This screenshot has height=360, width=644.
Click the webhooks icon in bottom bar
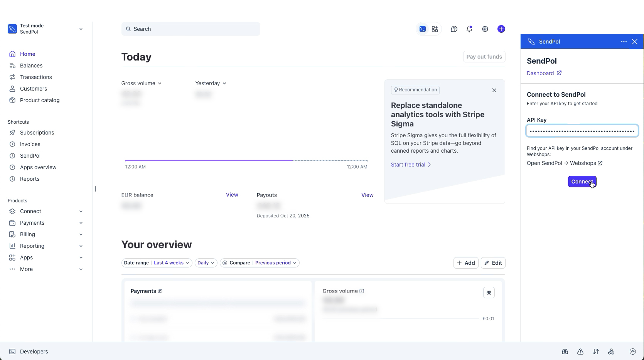611,352
